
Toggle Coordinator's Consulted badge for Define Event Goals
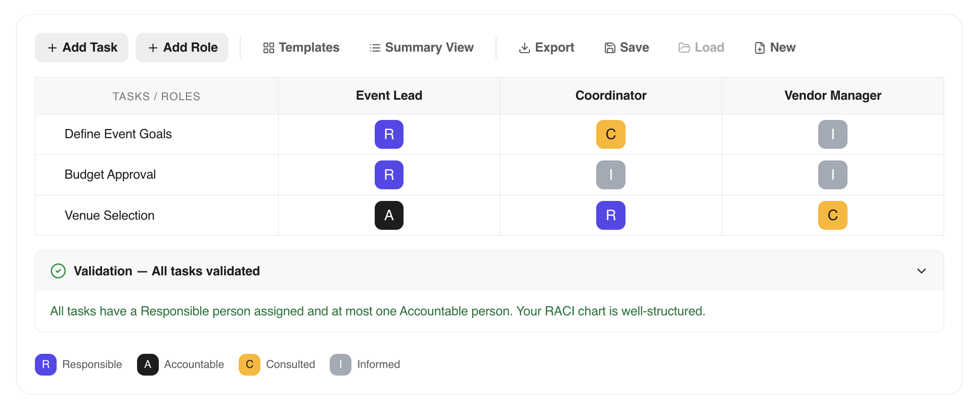(x=610, y=134)
